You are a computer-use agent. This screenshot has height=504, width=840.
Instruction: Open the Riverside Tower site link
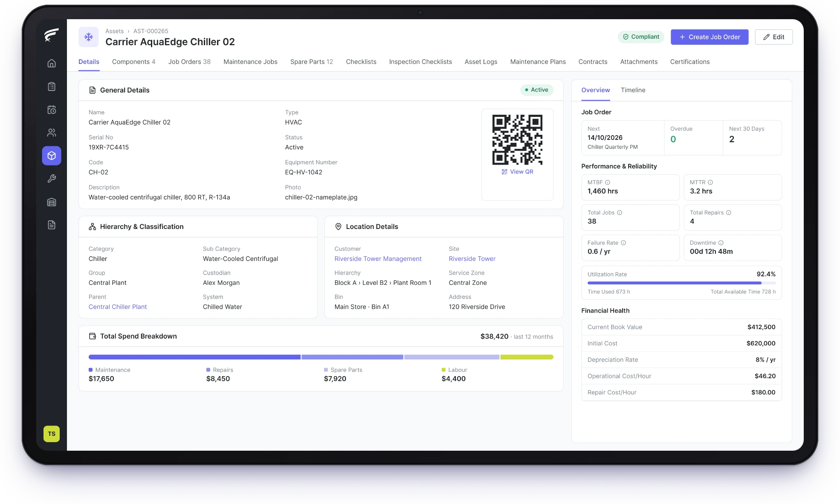[x=472, y=259]
